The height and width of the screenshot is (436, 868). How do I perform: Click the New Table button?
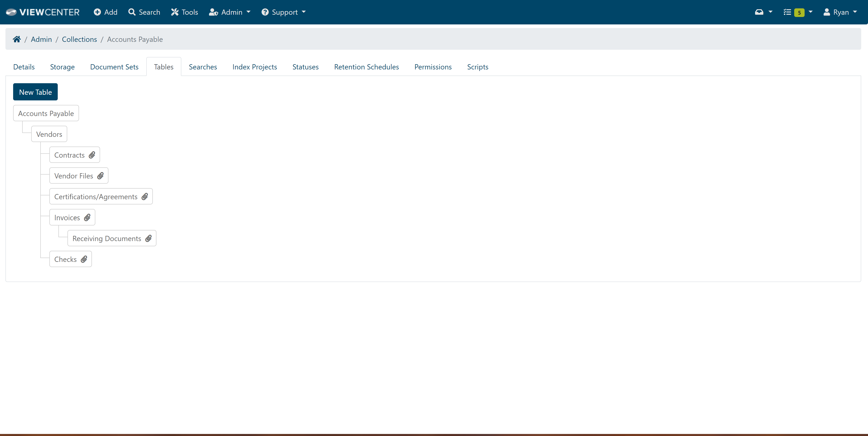35,92
